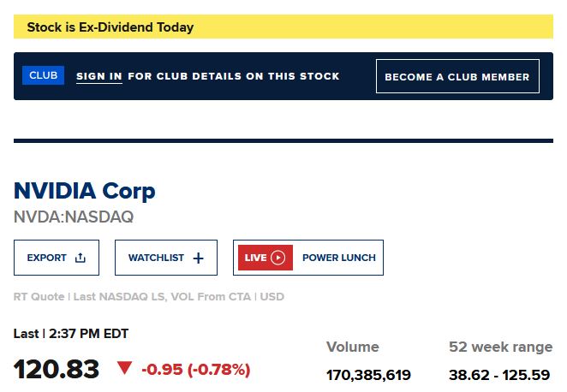Click the BECOME A CLUB MEMBER button
This screenshot has width=567, height=392.
point(457,76)
